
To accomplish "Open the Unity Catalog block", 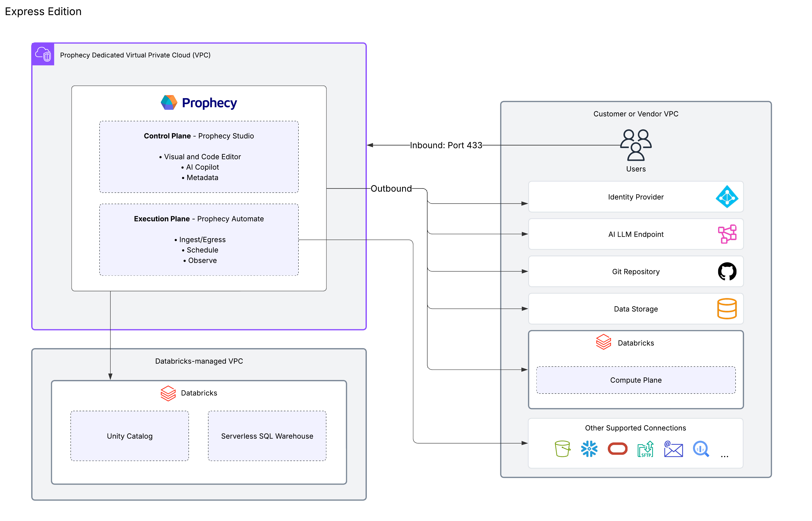I will (129, 436).
